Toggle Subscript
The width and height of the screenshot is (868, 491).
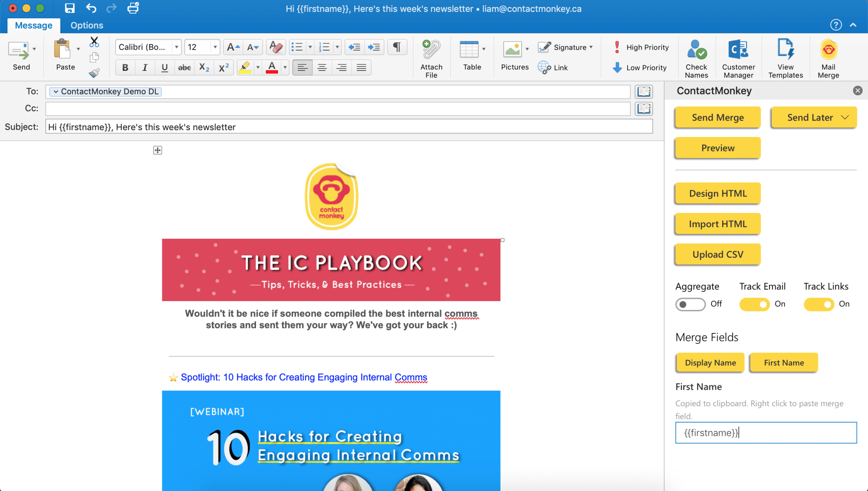coord(204,67)
